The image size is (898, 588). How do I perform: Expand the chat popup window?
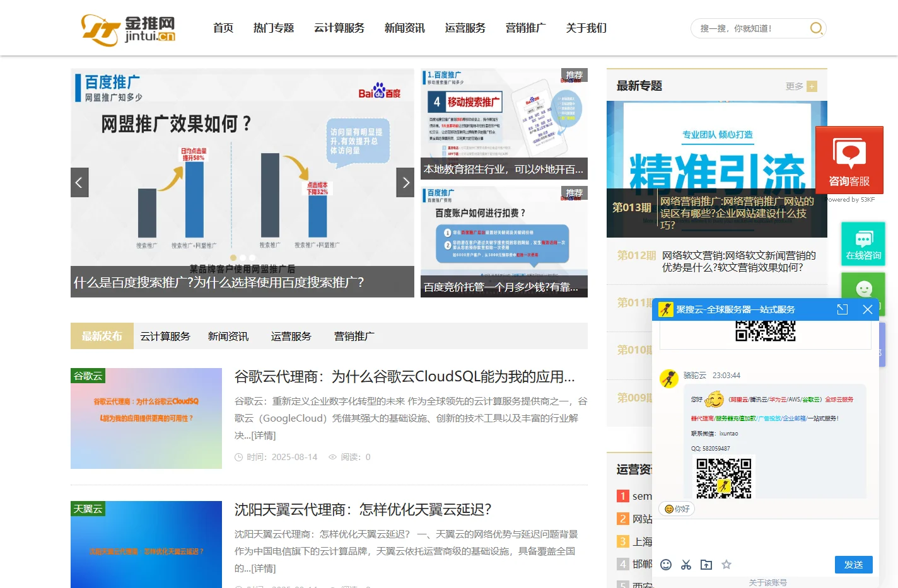click(843, 309)
